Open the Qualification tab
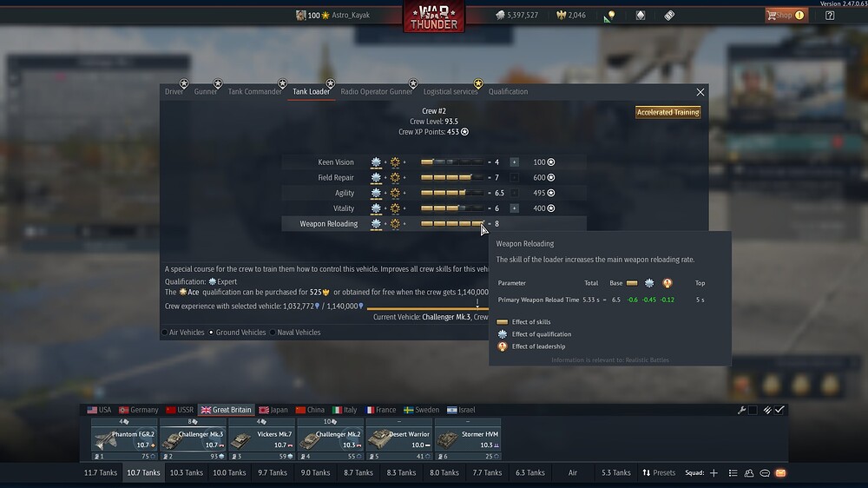Screen dimensions: 868x488 (x=508, y=92)
